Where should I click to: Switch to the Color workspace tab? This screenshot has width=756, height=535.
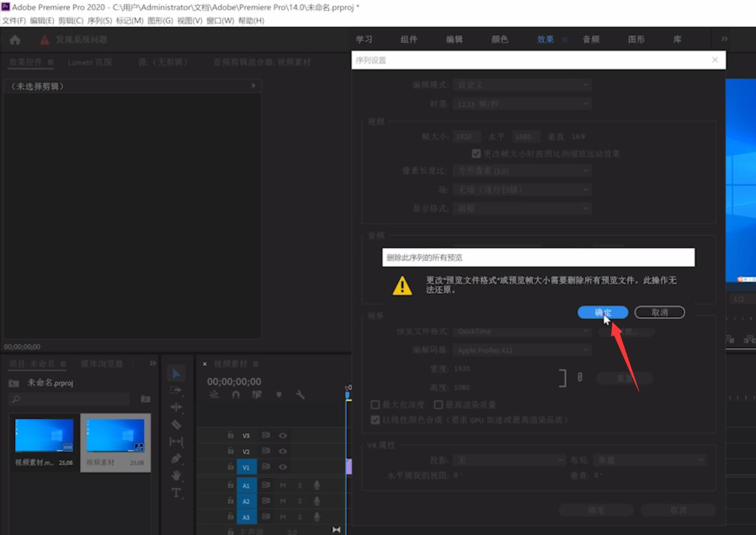coord(500,39)
